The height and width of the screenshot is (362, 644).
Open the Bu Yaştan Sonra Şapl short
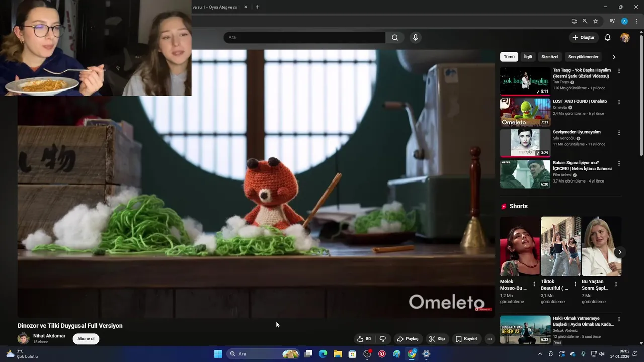pos(601,246)
